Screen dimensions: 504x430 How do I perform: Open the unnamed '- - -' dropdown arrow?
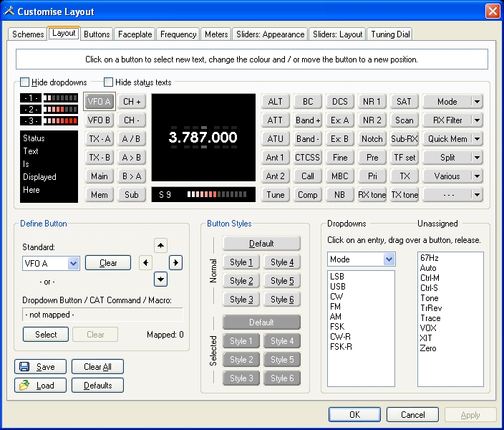pos(477,195)
